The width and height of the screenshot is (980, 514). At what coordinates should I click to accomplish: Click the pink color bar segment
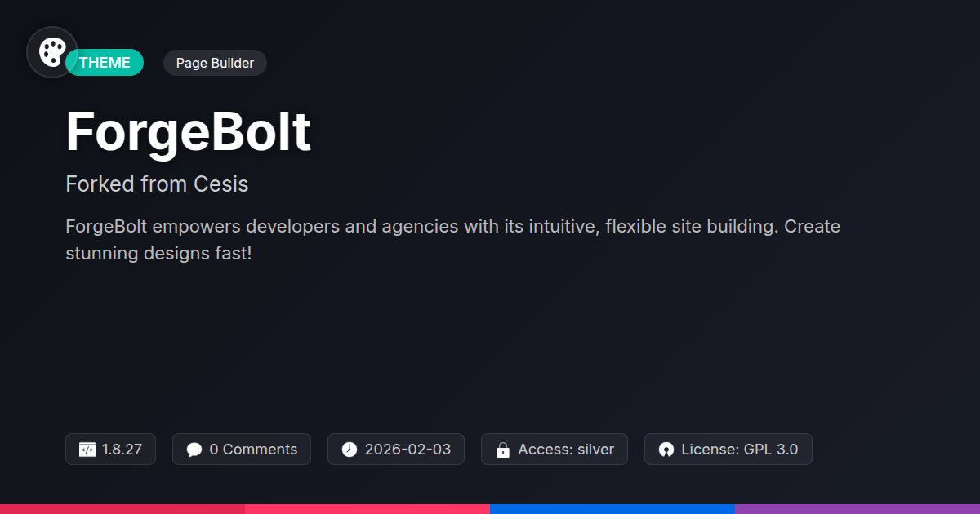point(367,509)
